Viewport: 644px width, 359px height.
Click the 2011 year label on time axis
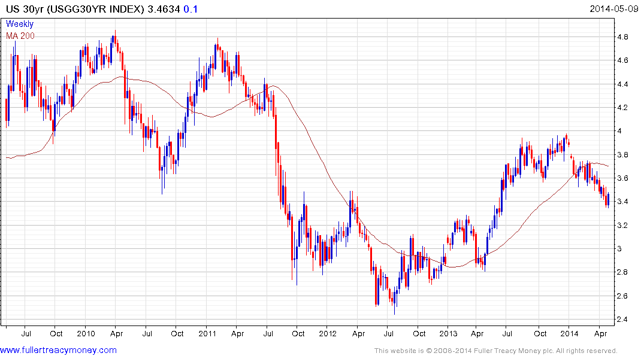(x=207, y=333)
